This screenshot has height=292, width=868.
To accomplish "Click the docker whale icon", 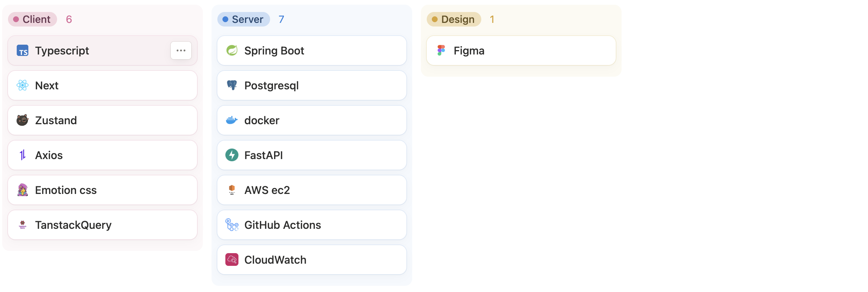I will click(232, 120).
